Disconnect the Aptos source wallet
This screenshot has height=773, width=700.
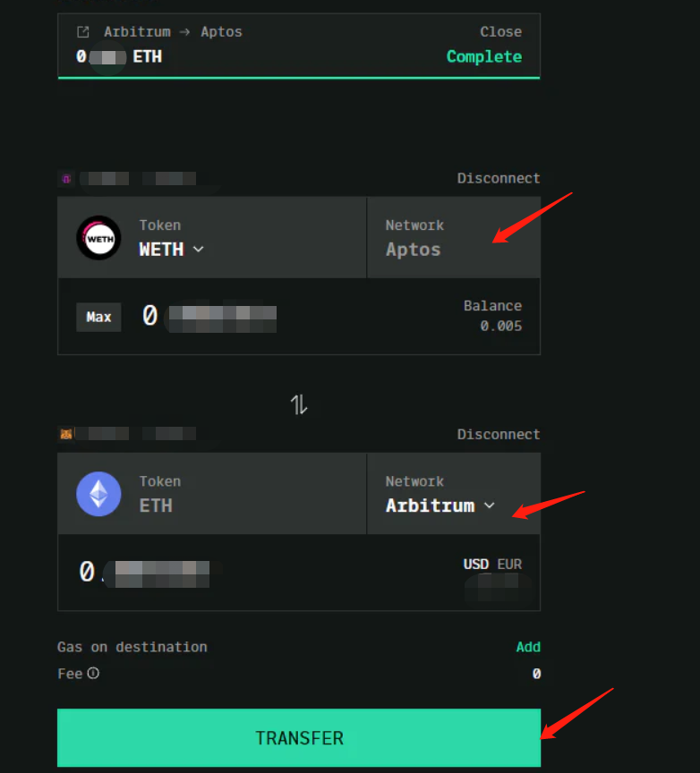point(499,178)
